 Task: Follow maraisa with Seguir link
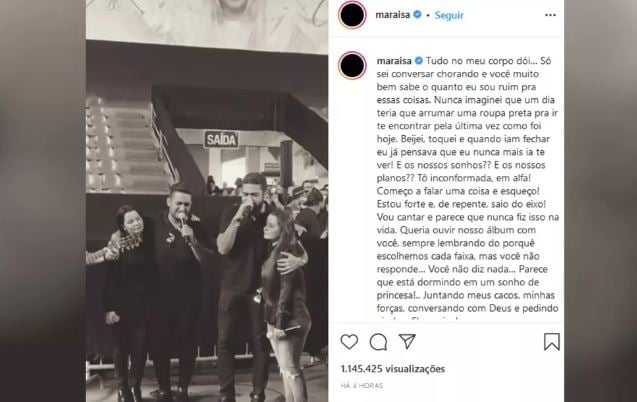pos(449,15)
